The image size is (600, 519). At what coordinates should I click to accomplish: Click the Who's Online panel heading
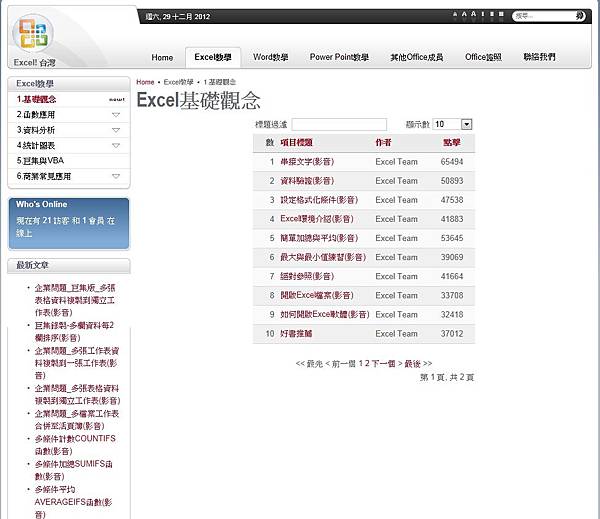pyautogui.click(x=42, y=204)
